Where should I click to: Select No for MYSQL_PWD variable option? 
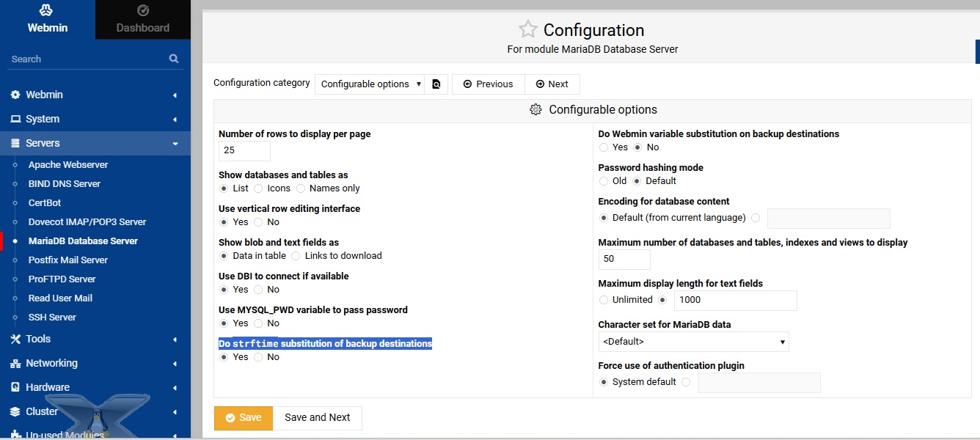[x=258, y=323]
